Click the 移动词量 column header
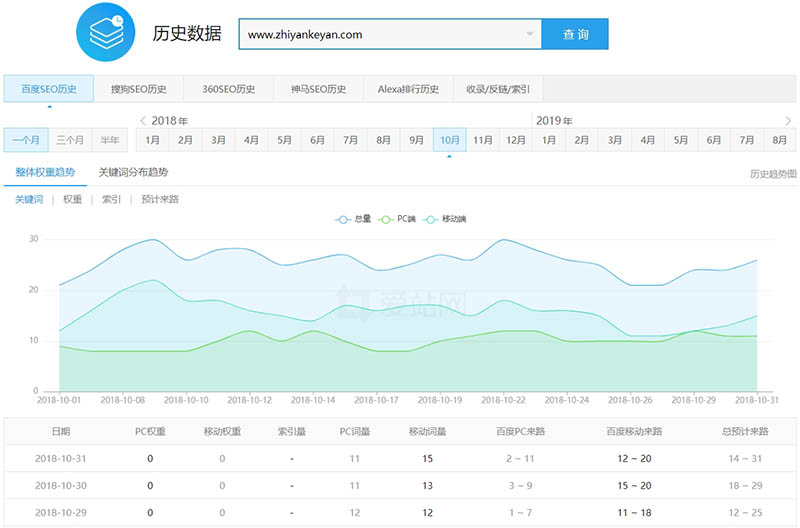This screenshot has height=528, width=800. [428, 431]
